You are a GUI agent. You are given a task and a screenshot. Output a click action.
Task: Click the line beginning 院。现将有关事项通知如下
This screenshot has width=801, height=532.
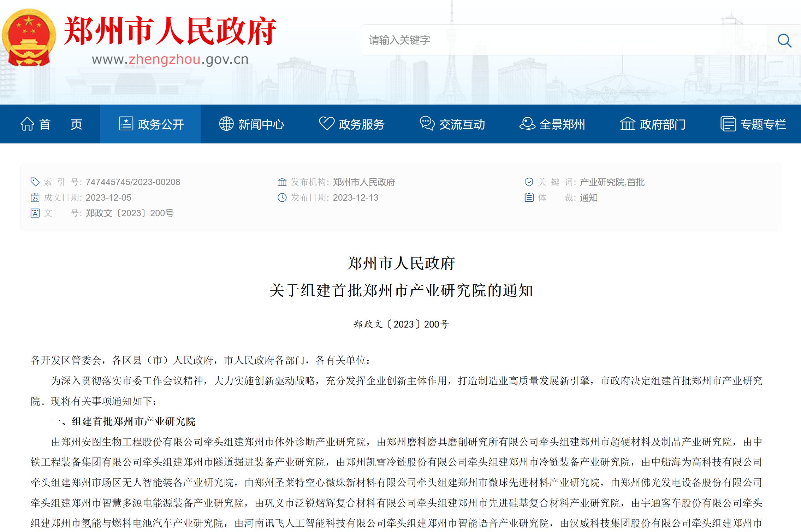tap(94, 401)
